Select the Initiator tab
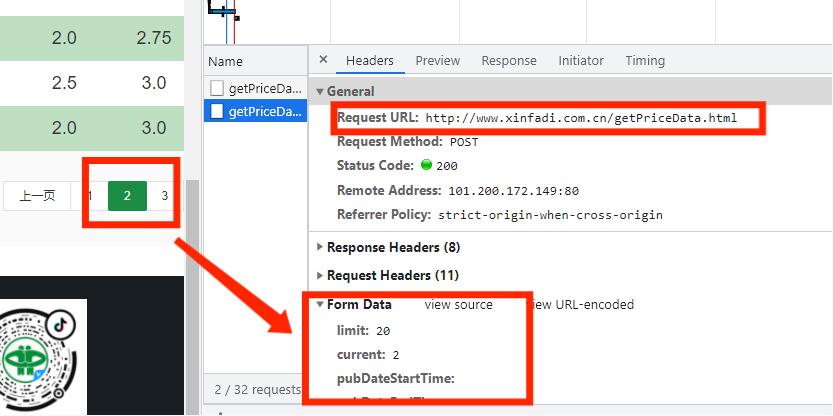 pyautogui.click(x=581, y=61)
